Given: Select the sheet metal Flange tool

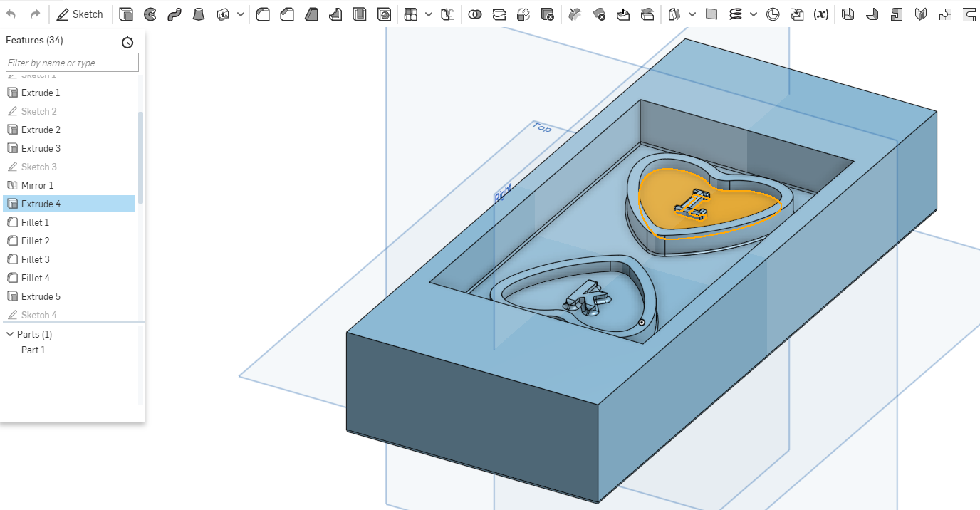Looking at the screenshot, I should (872, 14).
